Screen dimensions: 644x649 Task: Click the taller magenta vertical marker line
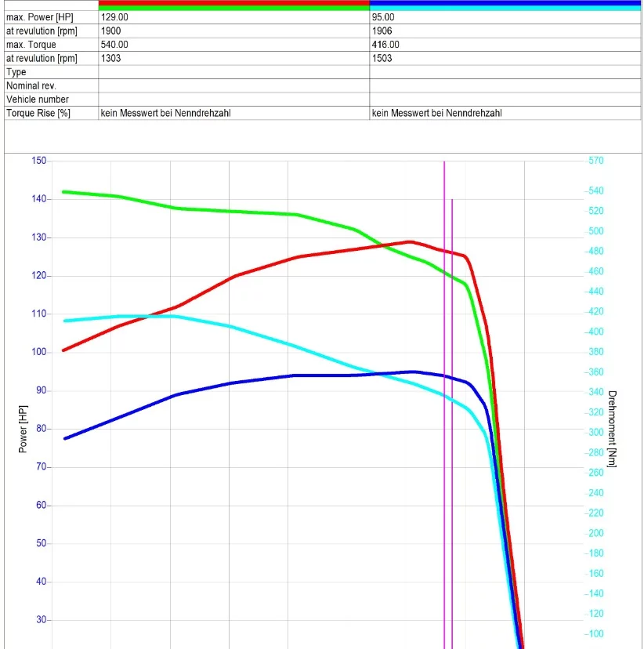point(444,392)
